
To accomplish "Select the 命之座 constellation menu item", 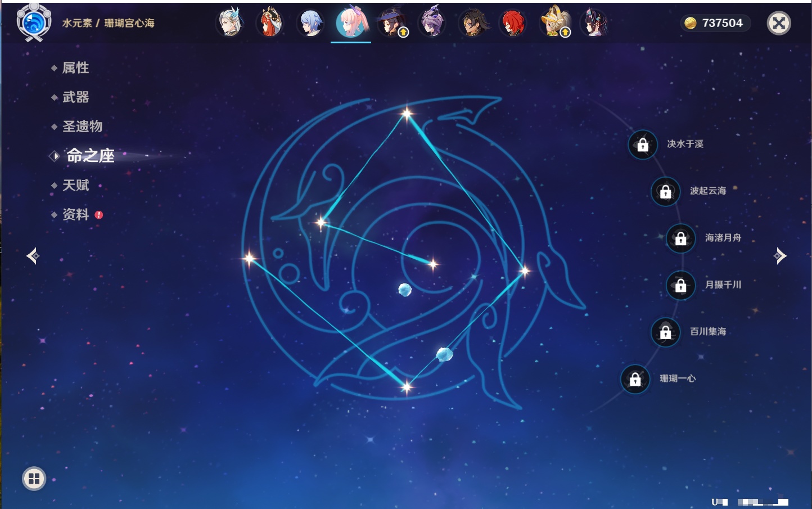I will coord(90,156).
